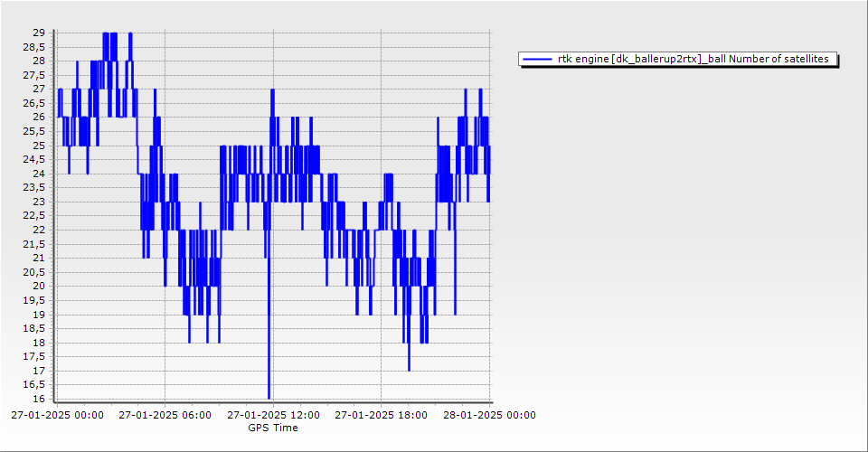Select the 27-01-2025 18:00 time axis label
868x452 pixels.
(x=381, y=416)
